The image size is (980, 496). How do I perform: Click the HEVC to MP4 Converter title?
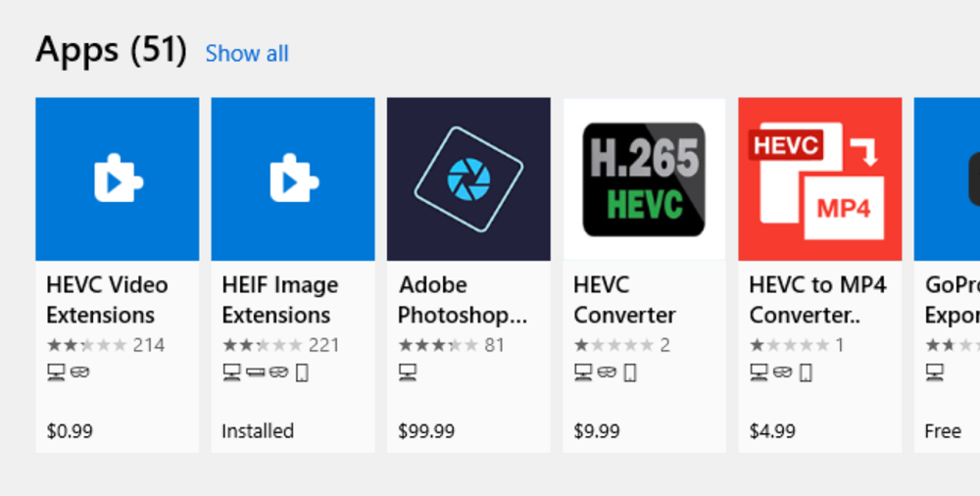point(817,300)
